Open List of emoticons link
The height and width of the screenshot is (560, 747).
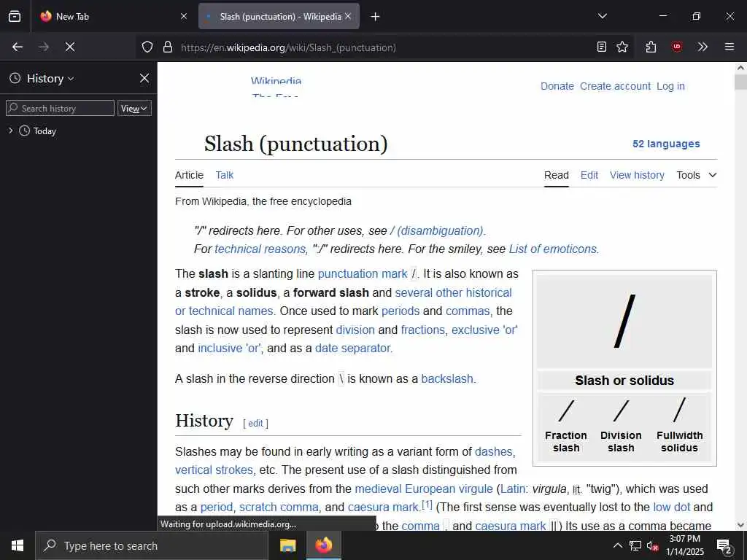554,249
